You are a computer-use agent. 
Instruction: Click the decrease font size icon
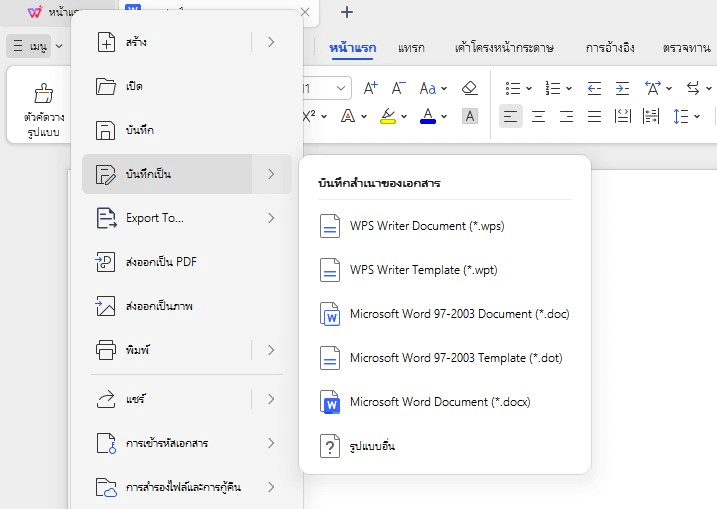(x=398, y=88)
